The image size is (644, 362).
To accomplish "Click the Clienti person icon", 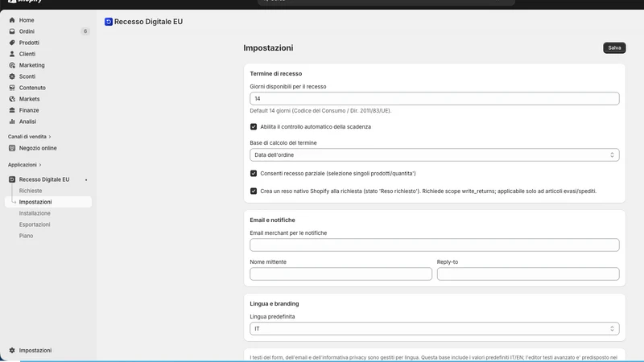I will click(x=12, y=54).
